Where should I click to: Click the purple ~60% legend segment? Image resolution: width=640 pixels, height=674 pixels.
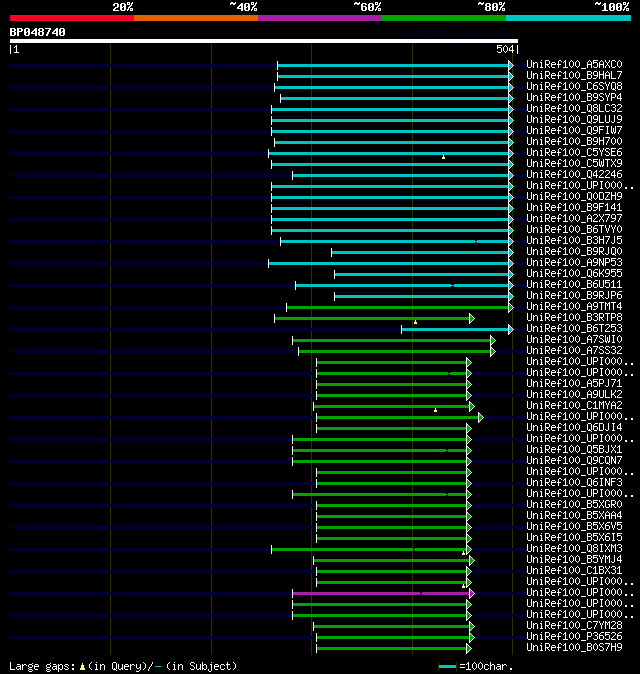[x=320, y=18]
